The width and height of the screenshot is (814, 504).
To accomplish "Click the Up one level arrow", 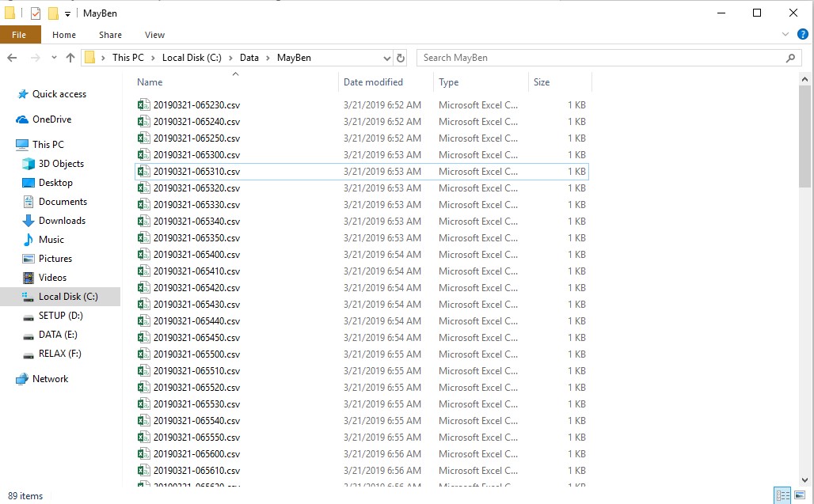I will pos(70,58).
